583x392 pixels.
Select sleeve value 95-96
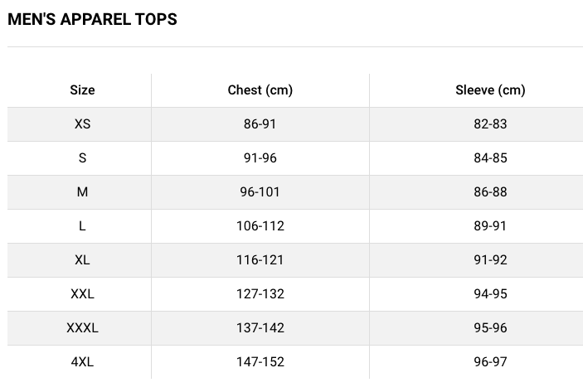[x=490, y=328]
